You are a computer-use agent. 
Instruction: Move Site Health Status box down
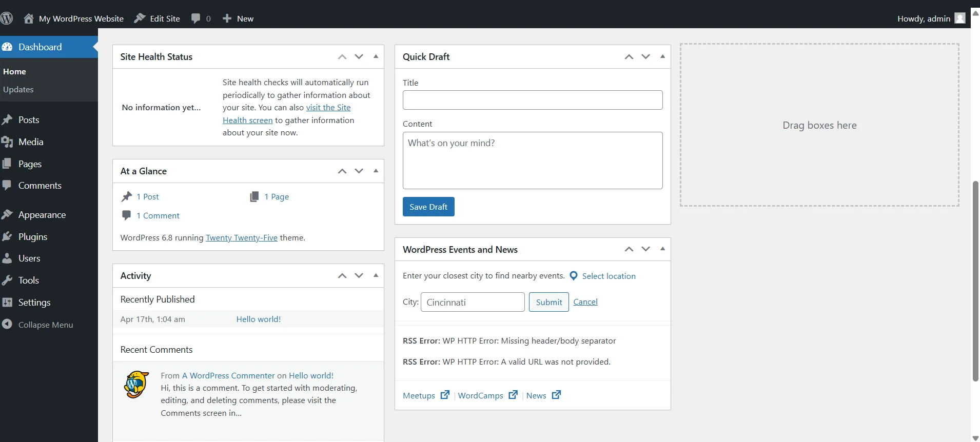click(359, 57)
